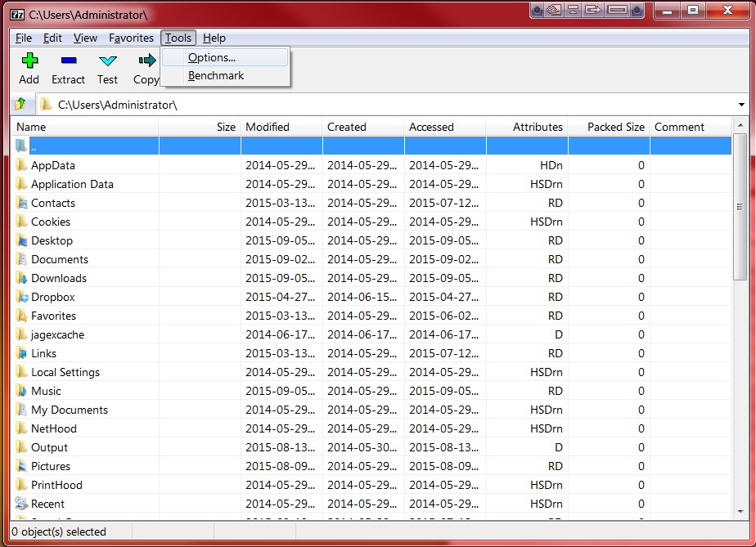Click the 7-Zip title bar icon
756x547 pixels.
pos(16,13)
